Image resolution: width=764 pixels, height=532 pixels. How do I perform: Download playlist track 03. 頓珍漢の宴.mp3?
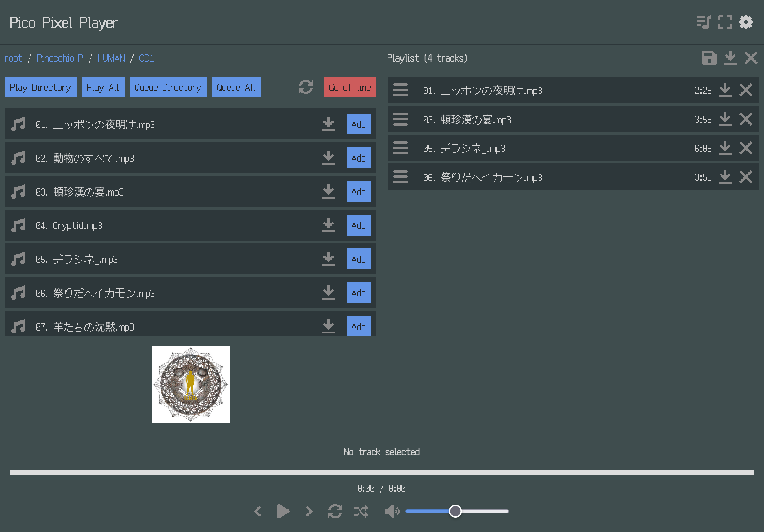725,119
